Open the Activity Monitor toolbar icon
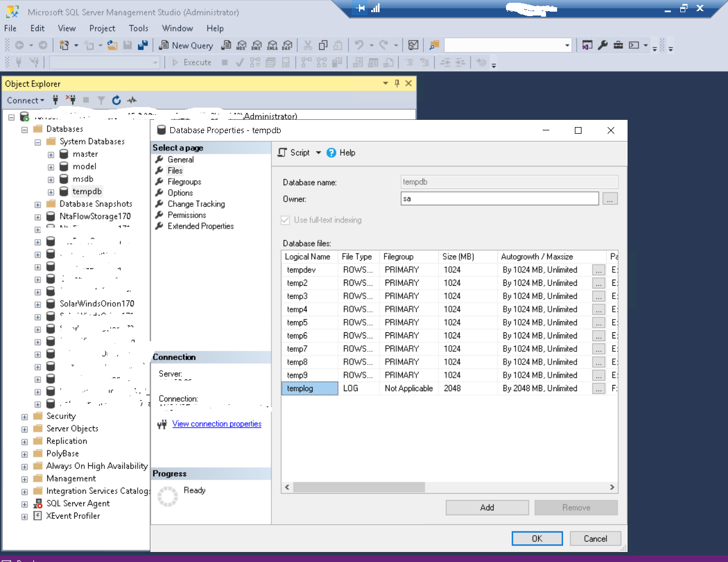Screen dimensions: 728x562 (413, 45)
